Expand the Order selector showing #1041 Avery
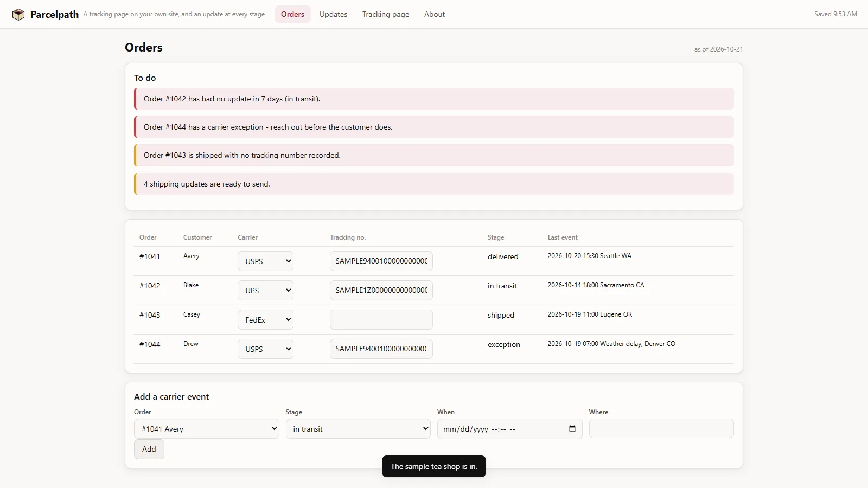The width and height of the screenshot is (868, 488). coord(207,429)
